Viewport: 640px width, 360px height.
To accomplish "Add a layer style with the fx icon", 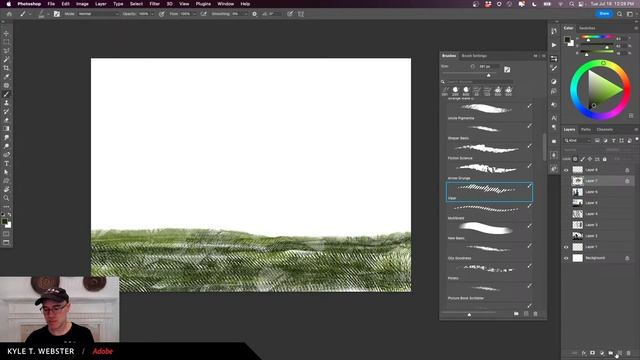I will pyautogui.click(x=584, y=353).
